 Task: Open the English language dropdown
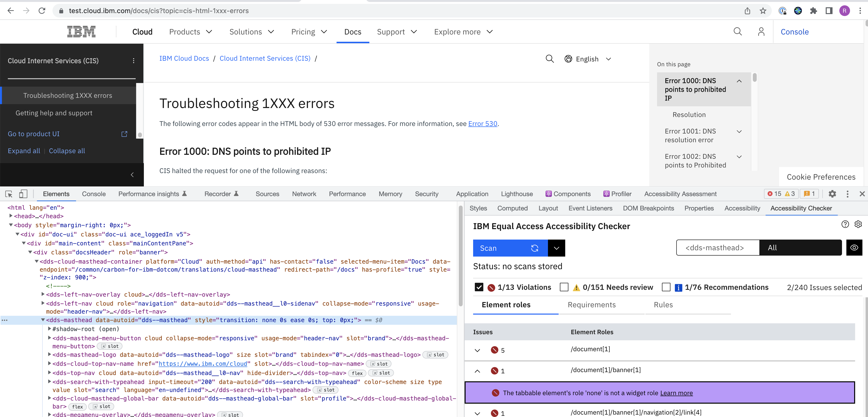588,59
